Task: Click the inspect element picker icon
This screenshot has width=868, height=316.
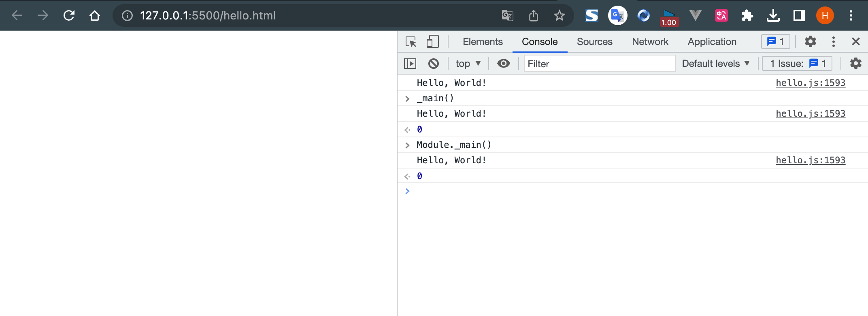Action: [411, 42]
